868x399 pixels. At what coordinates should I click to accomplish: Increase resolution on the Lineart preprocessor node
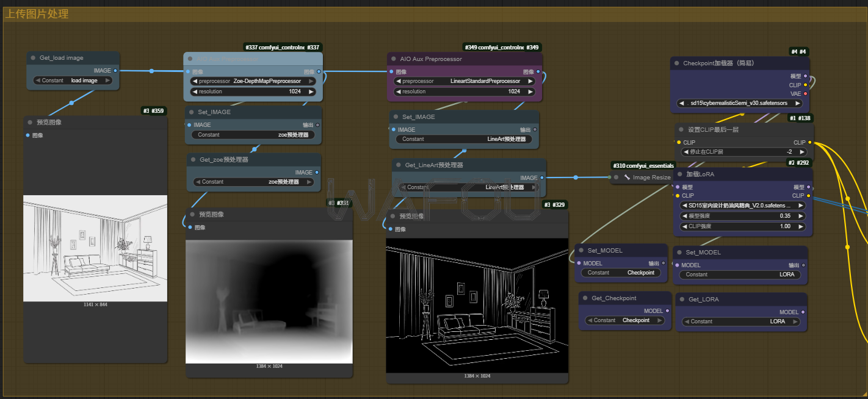click(x=531, y=92)
